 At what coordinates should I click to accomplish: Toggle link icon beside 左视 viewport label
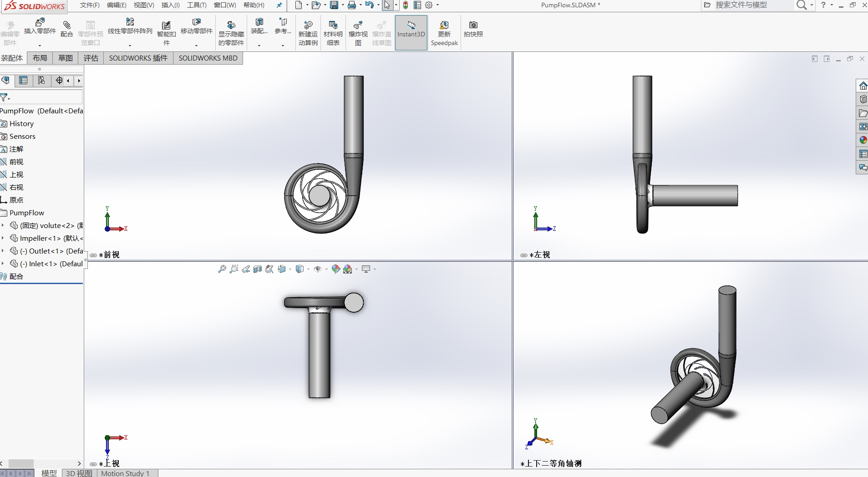click(524, 255)
